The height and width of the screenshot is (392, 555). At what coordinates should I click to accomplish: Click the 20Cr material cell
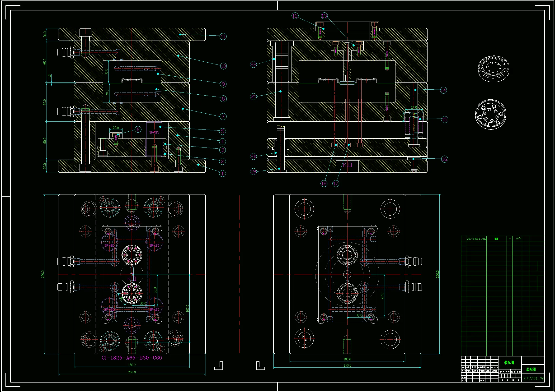coord(518,238)
